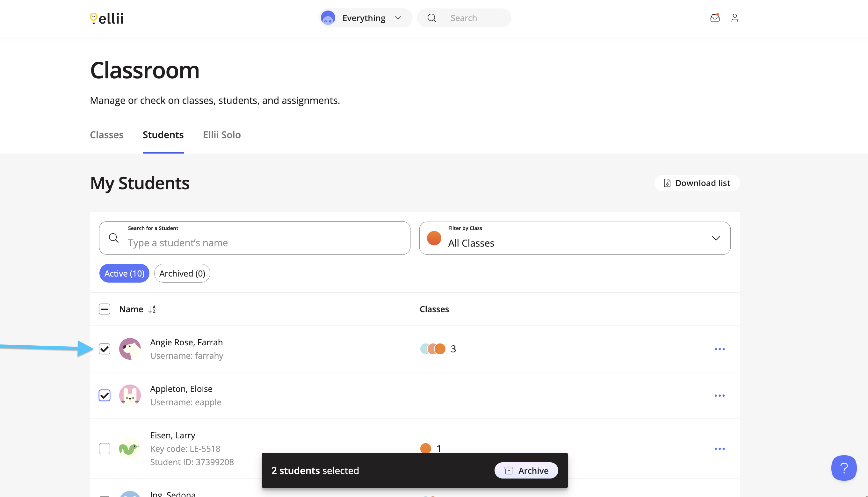Switch to the Classes tab
Viewport: 868px width, 497px height.
106,135
